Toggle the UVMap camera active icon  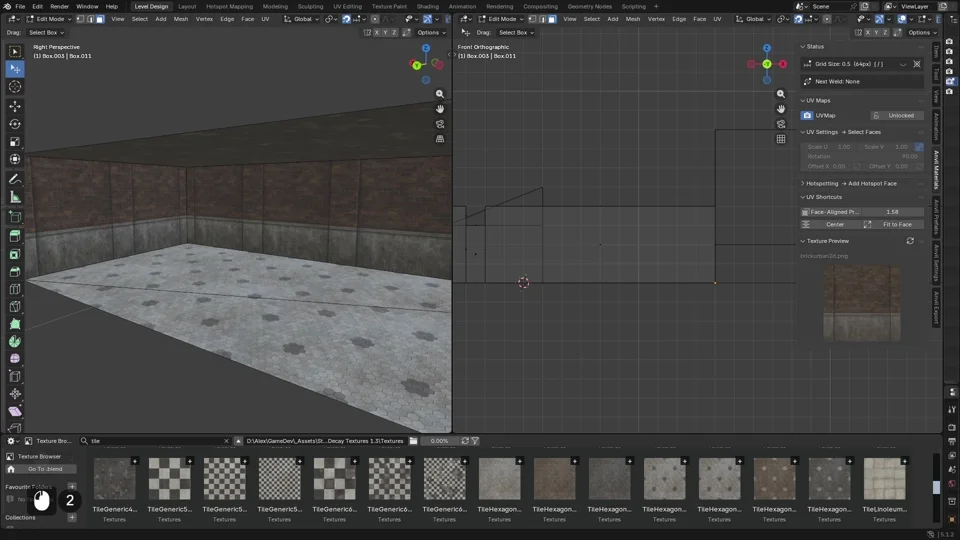click(807, 115)
